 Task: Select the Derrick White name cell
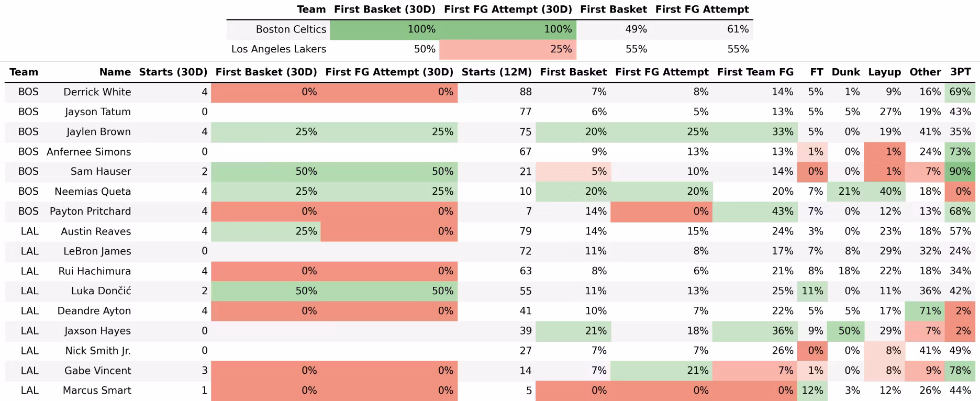tap(97, 92)
